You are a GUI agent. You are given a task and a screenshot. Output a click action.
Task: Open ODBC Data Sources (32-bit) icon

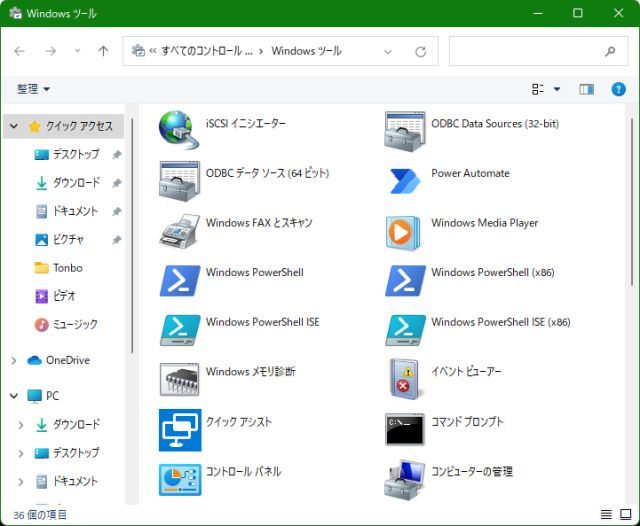(x=404, y=131)
